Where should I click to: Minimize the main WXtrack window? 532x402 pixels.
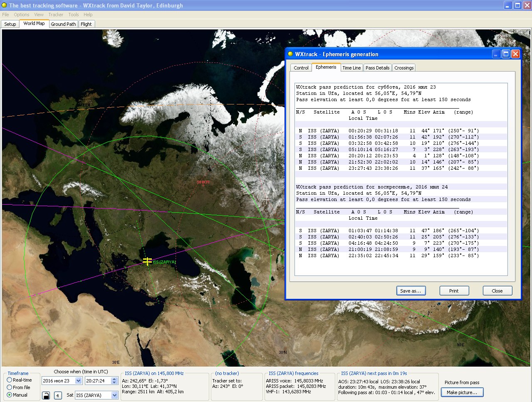click(508, 5)
